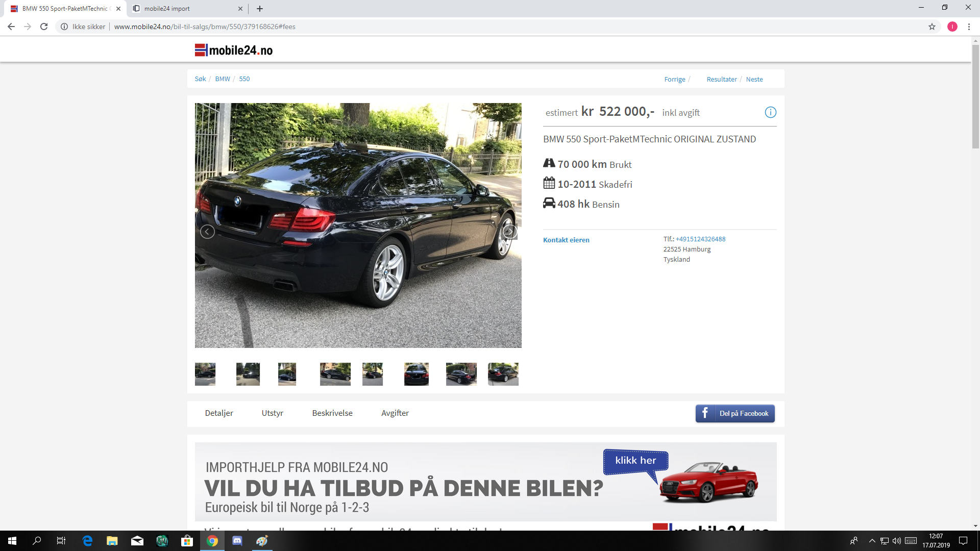Open Mail app from taskbar

pos(137,541)
